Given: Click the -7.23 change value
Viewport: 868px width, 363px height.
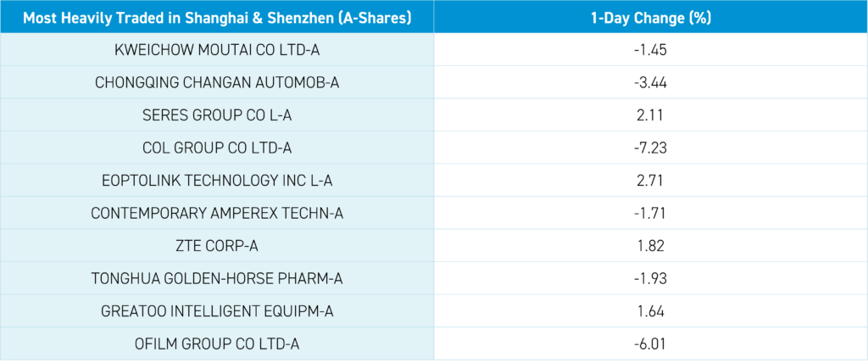Looking at the screenshot, I should [x=651, y=148].
